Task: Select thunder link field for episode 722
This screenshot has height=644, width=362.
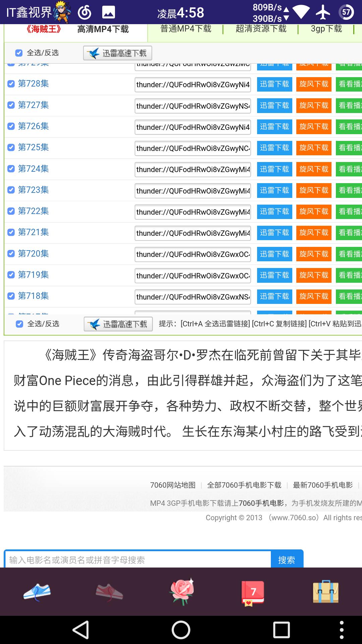Action: coord(193,212)
